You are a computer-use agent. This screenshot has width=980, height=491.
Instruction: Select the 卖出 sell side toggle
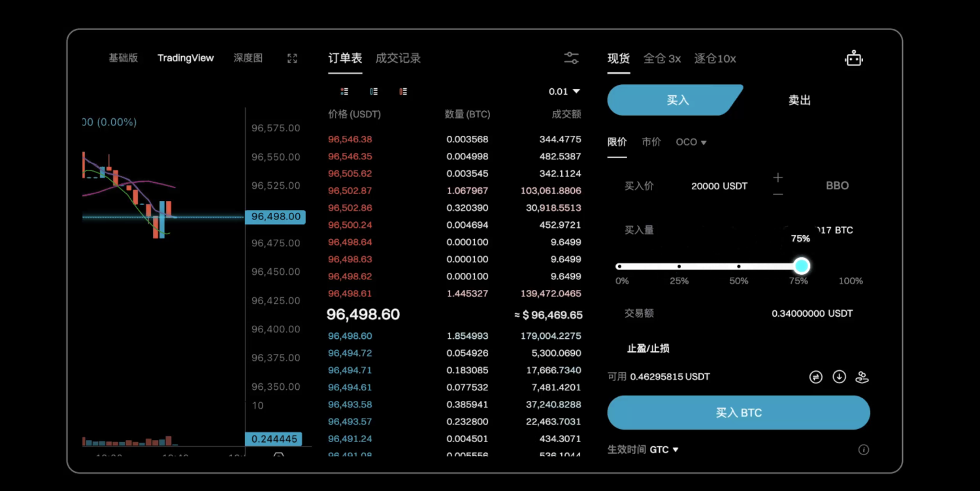pos(800,100)
